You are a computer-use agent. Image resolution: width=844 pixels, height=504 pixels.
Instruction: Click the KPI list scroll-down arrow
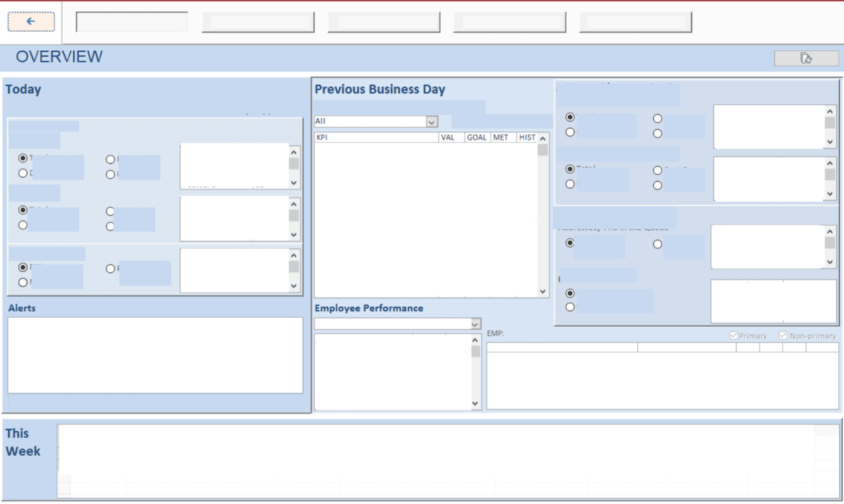point(543,291)
